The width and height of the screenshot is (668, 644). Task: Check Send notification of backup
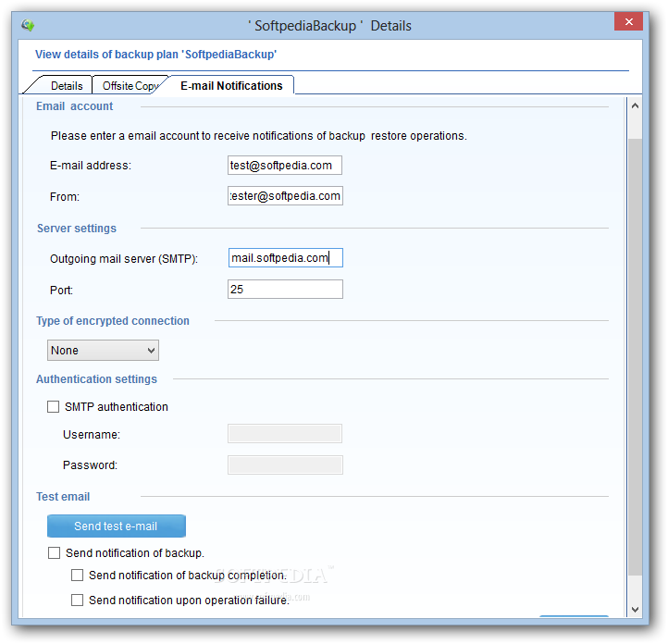click(x=54, y=552)
